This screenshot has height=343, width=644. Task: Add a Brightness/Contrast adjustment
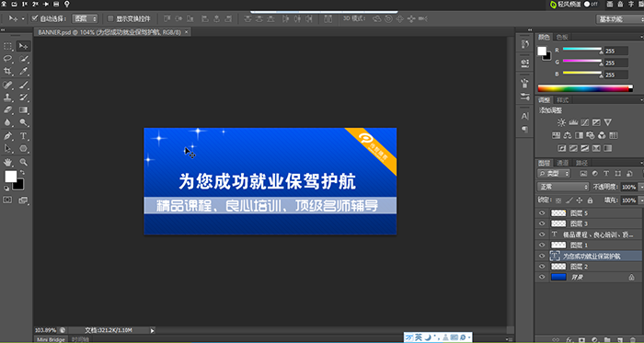(x=561, y=122)
